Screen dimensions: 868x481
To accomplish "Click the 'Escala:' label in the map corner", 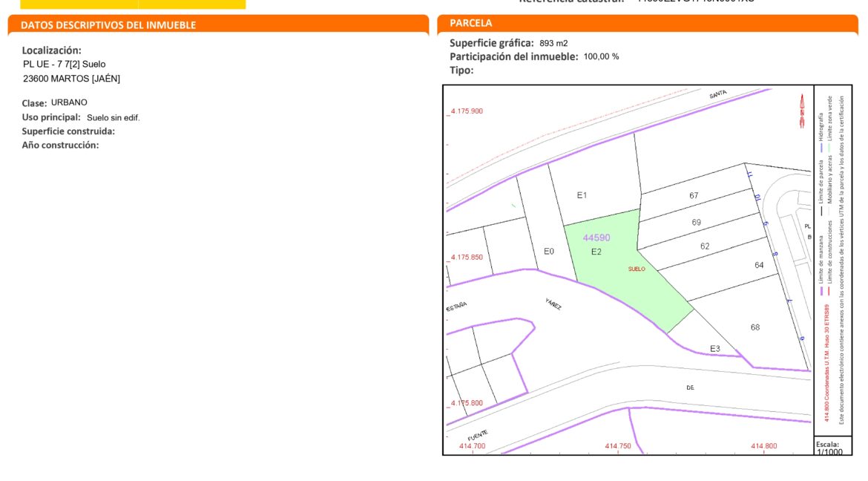I will point(828,445).
